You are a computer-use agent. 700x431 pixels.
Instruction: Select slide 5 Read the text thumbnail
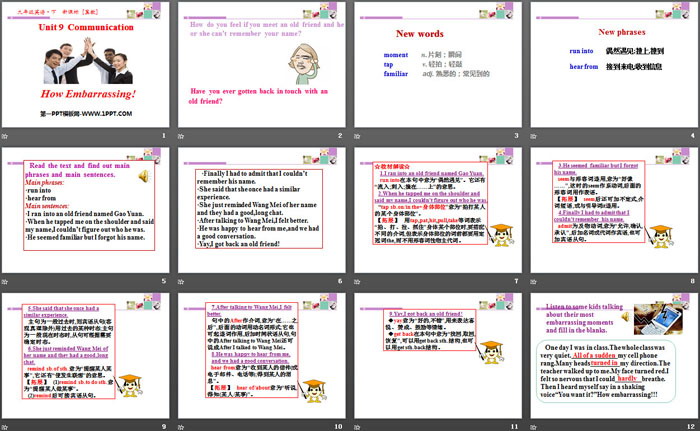coord(85,210)
